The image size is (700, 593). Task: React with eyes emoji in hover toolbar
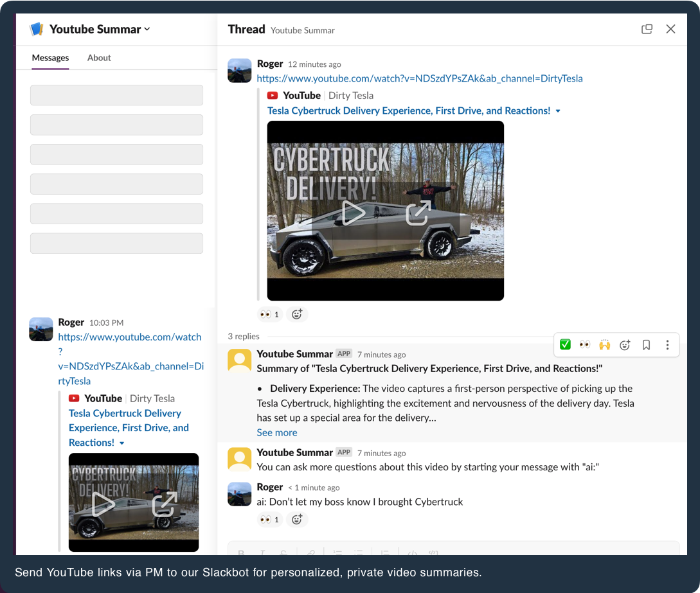[585, 344]
